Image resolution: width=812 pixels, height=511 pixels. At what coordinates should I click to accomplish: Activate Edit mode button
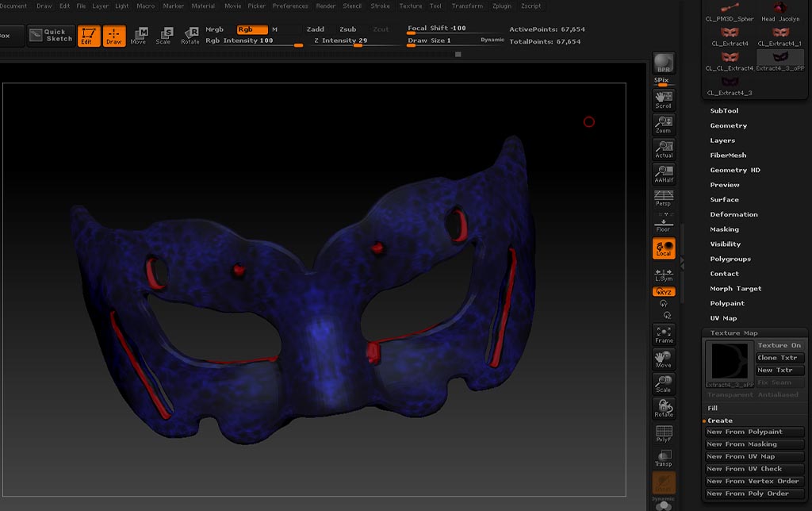tap(89, 36)
